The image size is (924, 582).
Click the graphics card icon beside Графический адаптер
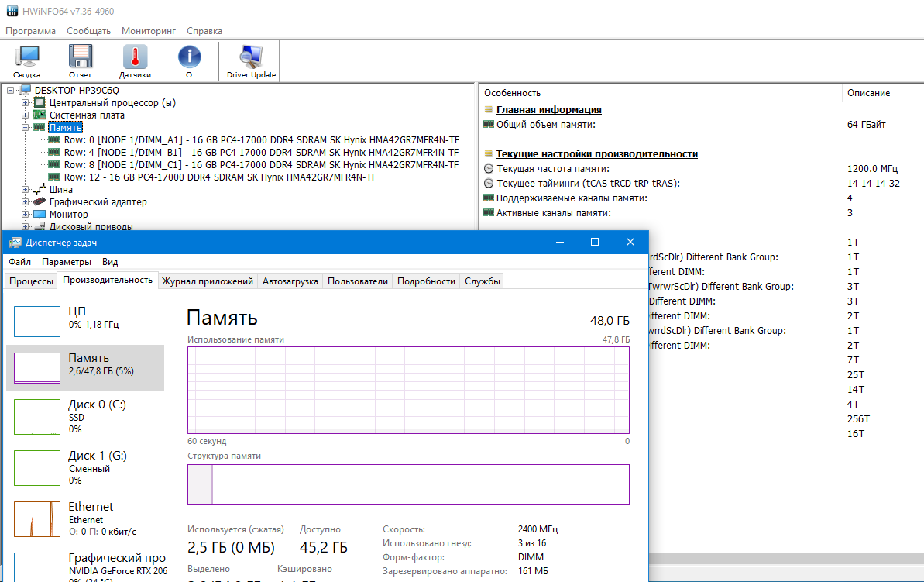pos(40,201)
